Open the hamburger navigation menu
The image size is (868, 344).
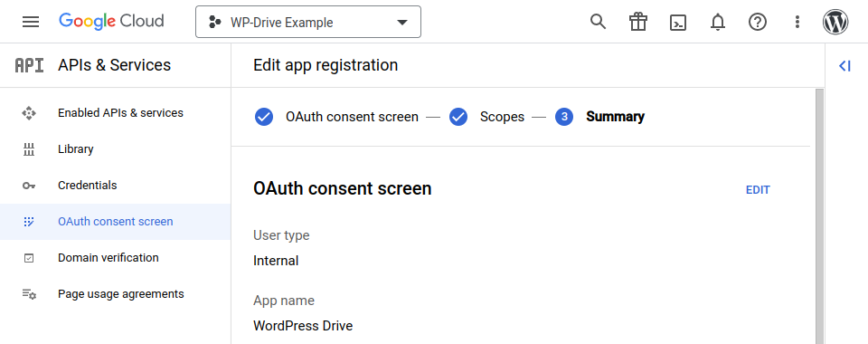tap(31, 22)
